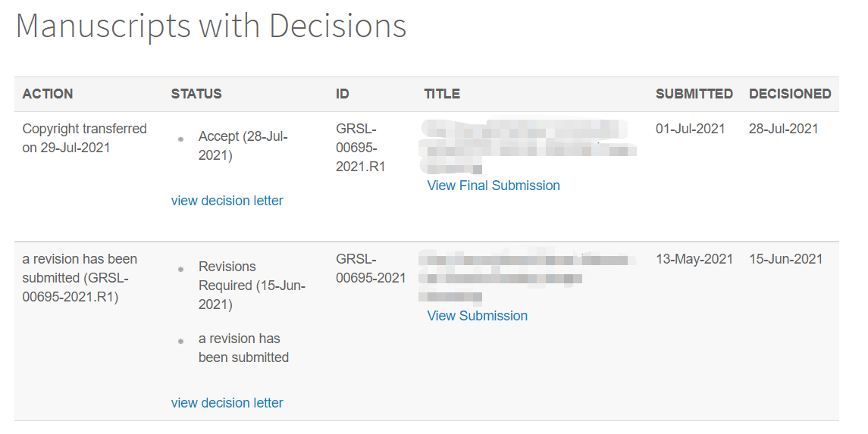Click the Revisions Required (15-Jun-2021) status
Image resolution: width=868 pixels, height=434 pixels.
(x=251, y=286)
